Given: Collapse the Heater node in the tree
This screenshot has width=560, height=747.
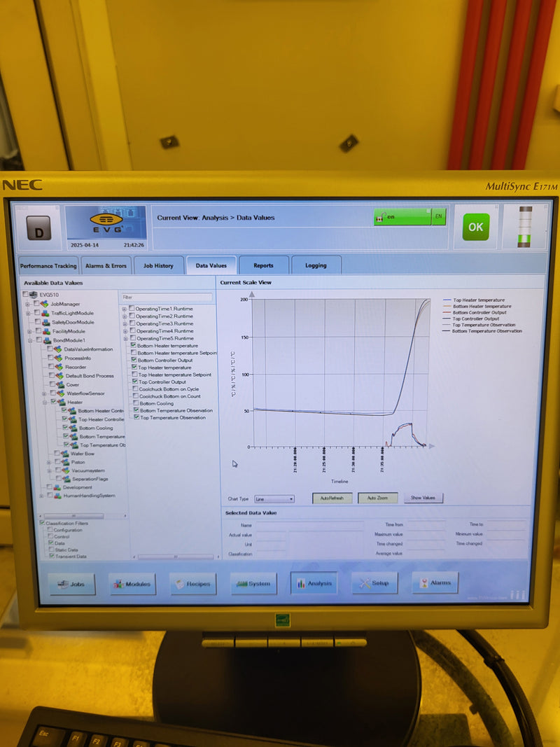Looking at the screenshot, I should (44, 403).
